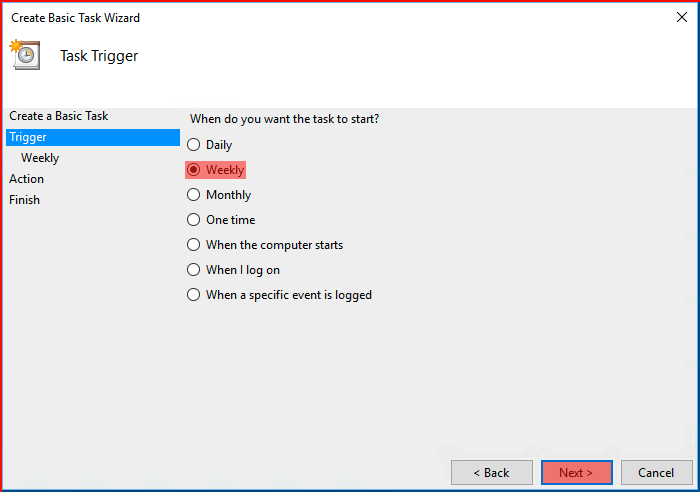The height and width of the screenshot is (492, 700).
Task: Go back with the Back button
Action: (x=492, y=472)
